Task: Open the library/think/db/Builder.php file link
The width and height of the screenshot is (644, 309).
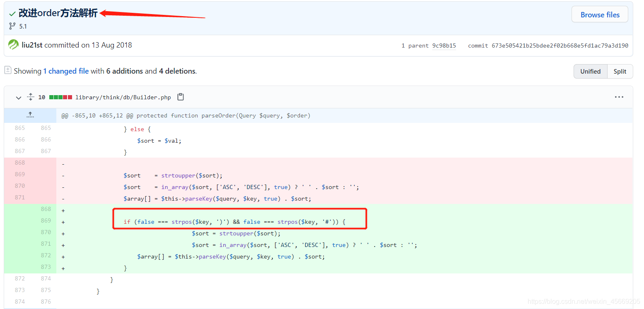Action: click(123, 97)
